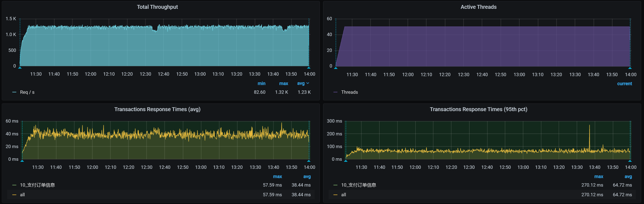Click the start annotation triangle in Active Threads
The height and width of the screenshot is (204, 644).
336,68
